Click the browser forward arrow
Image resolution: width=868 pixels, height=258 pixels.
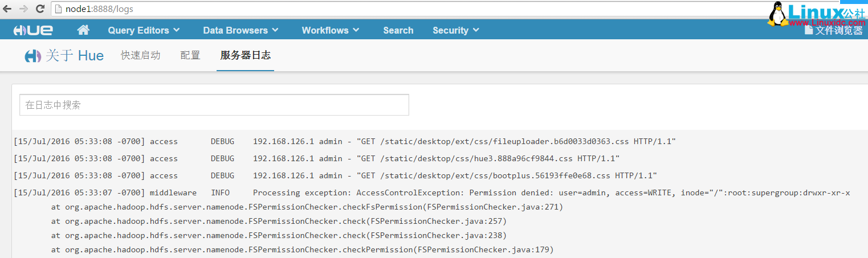click(23, 9)
